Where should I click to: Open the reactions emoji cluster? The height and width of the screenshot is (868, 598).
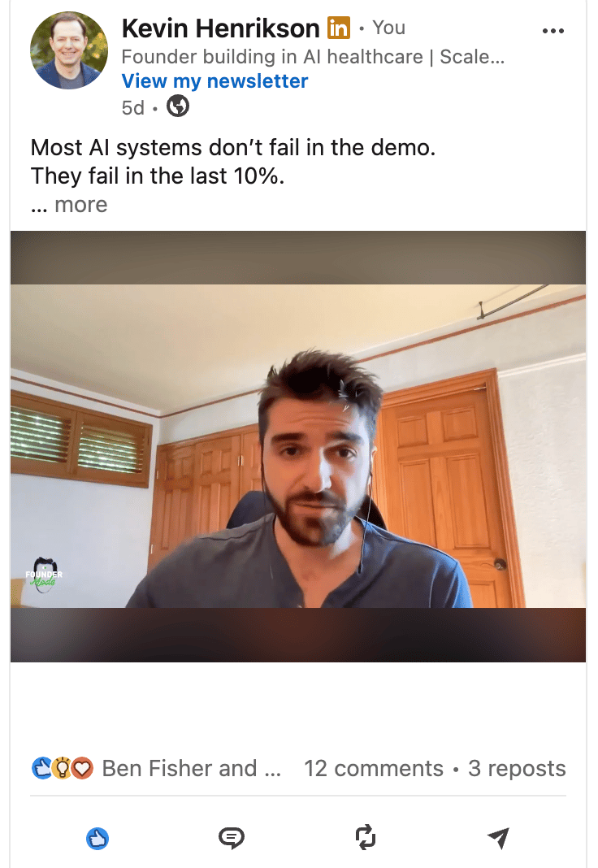pyautogui.click(x=63, y=768)
